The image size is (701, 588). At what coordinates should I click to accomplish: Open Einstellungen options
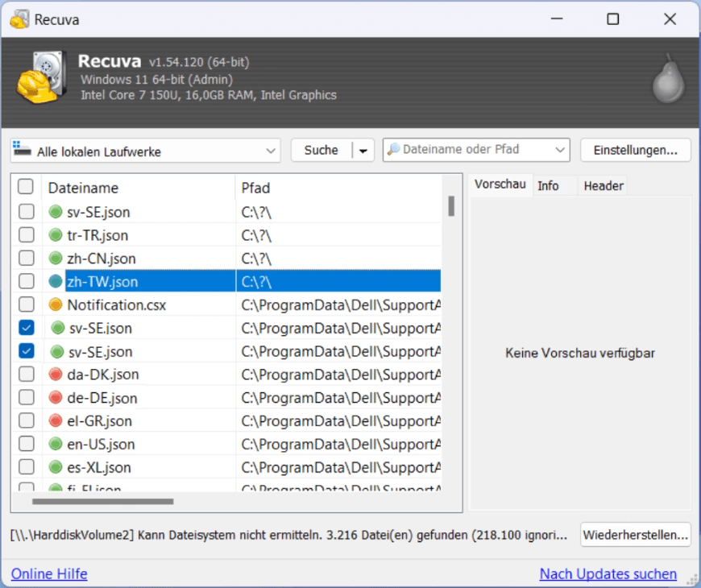[635, 150]
